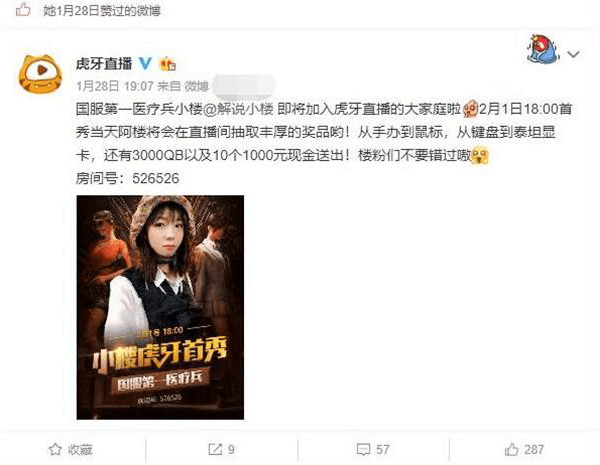
Task: Open the comments bubble icon
Action: click(x=363, y=449)
